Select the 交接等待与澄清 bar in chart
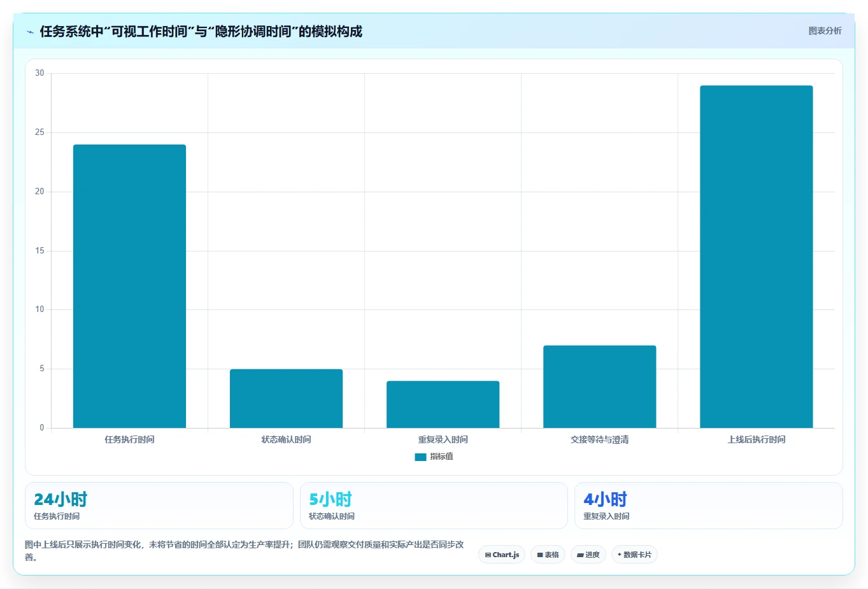The image size is (868, 589). [599, 387]
